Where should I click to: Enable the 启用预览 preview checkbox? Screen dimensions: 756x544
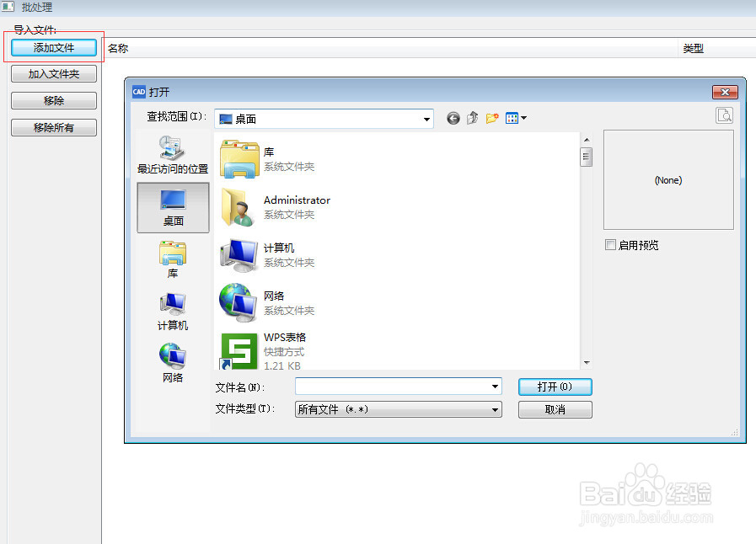pos(611,244)
